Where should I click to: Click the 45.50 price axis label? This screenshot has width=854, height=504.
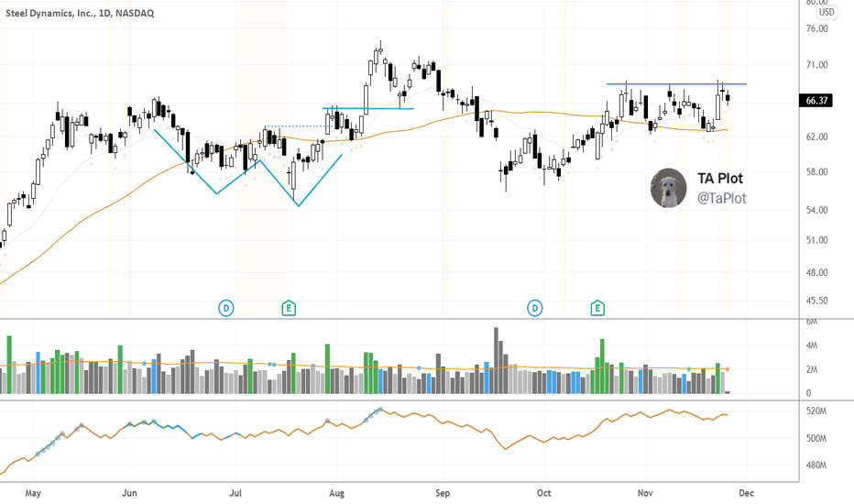pos(816,301)
